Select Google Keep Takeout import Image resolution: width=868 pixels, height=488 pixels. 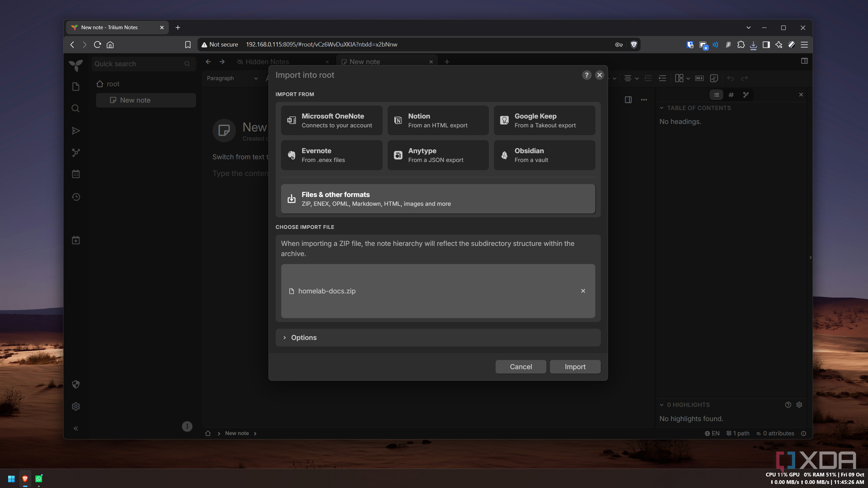tap(544, 121)
